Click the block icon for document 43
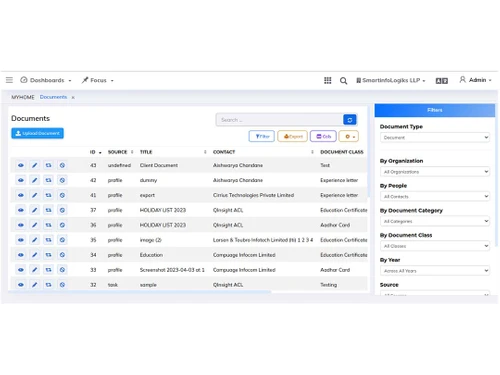Screen dimensions: 500x375 pyautogui.click(x=62, y=165)
